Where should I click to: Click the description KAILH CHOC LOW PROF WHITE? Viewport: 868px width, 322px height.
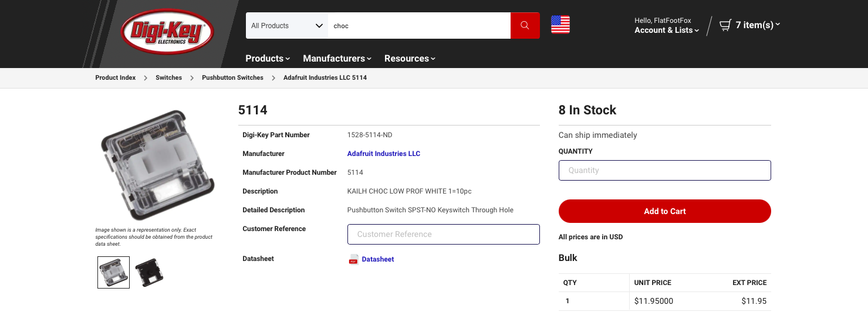click(410, 191)
